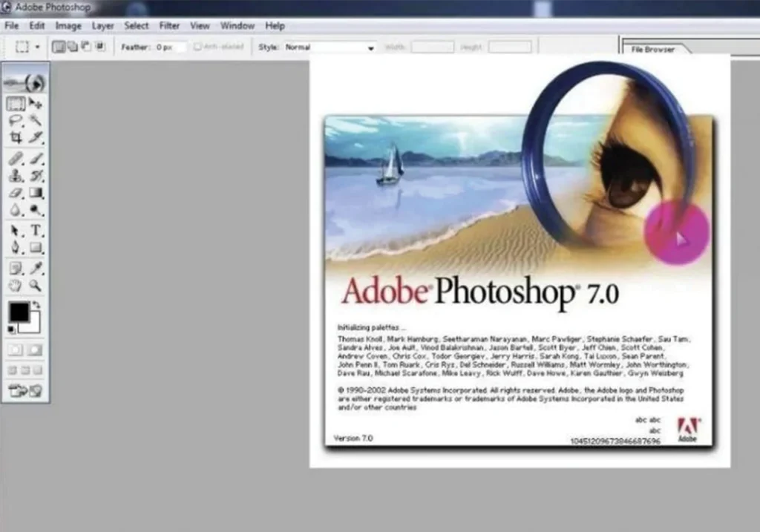Click the Adobe logo on the splash screen
Screen dimensions: 760x532
(x=688, y=430)
